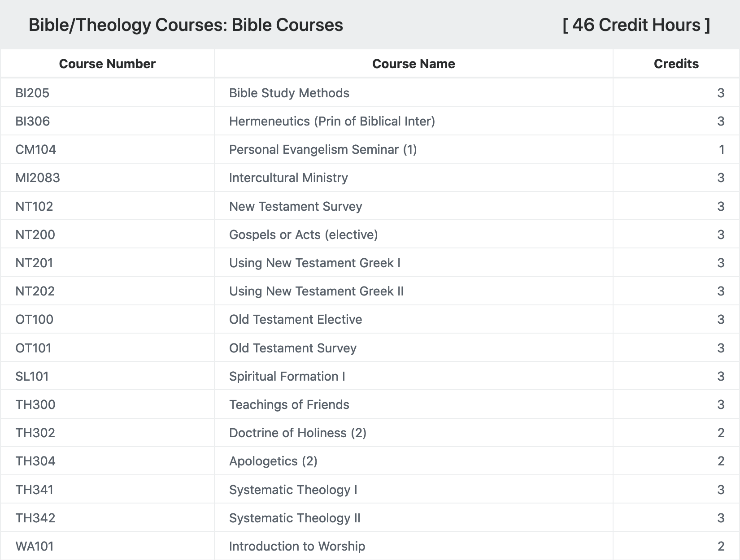Viewport: 740px width, 560px height.
Task: Click the Course Number column header
Action: (x=107, y=64)
